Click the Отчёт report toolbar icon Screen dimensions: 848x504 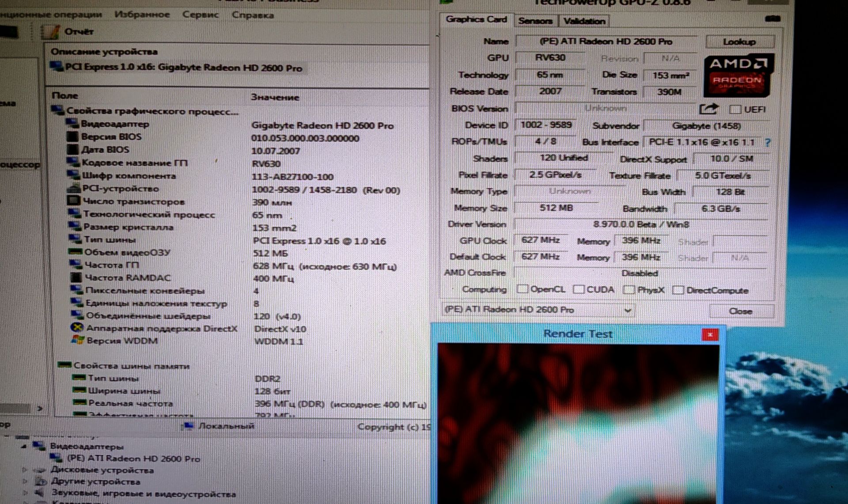pos(50,32)
